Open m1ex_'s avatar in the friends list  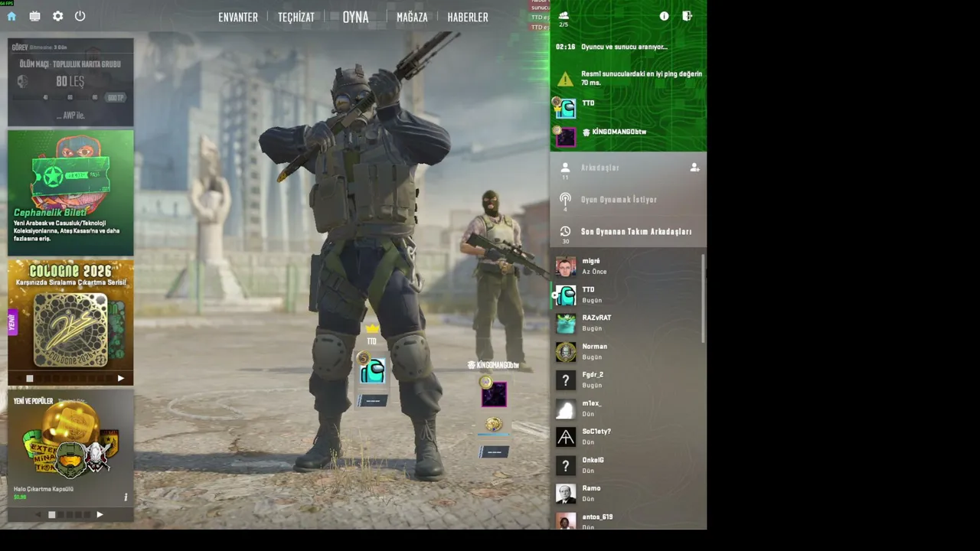(x=566, y=409)
